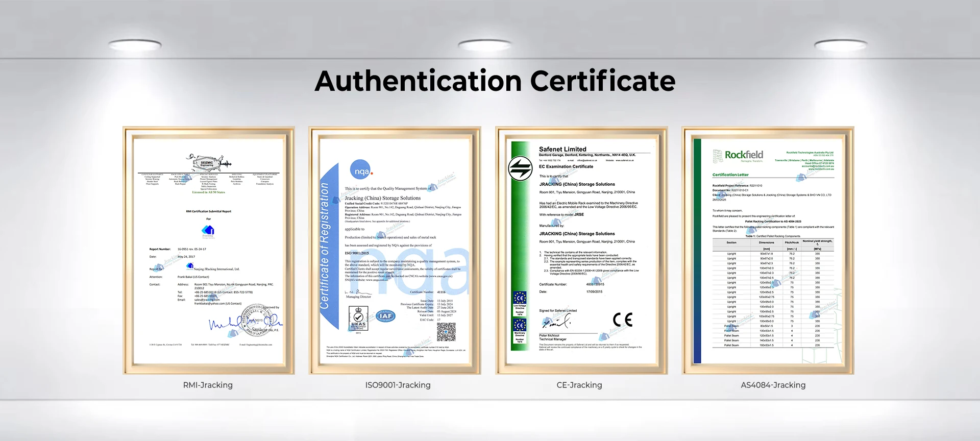The height and width of the screenshot is (441, 980).
Task: Open the ISO9001-Jracking certificate thumbnail
Action: click(395, 250)
